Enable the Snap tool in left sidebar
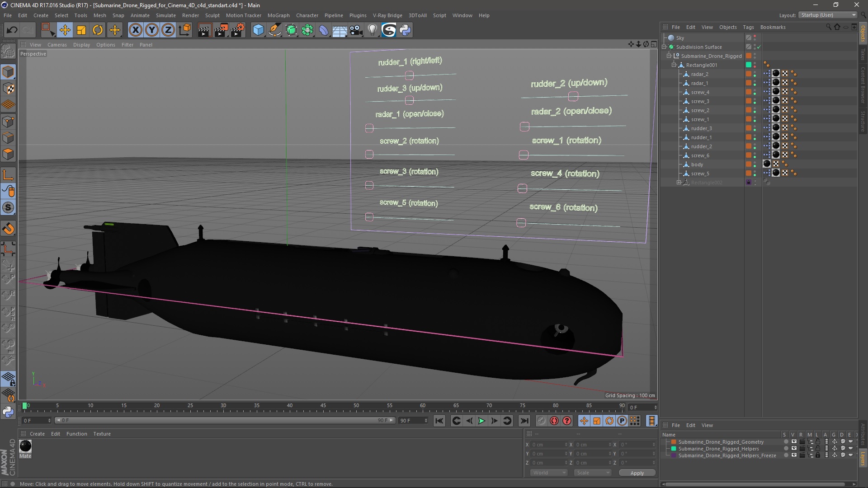This screenshot has width=868, height=488. [8, 207]
